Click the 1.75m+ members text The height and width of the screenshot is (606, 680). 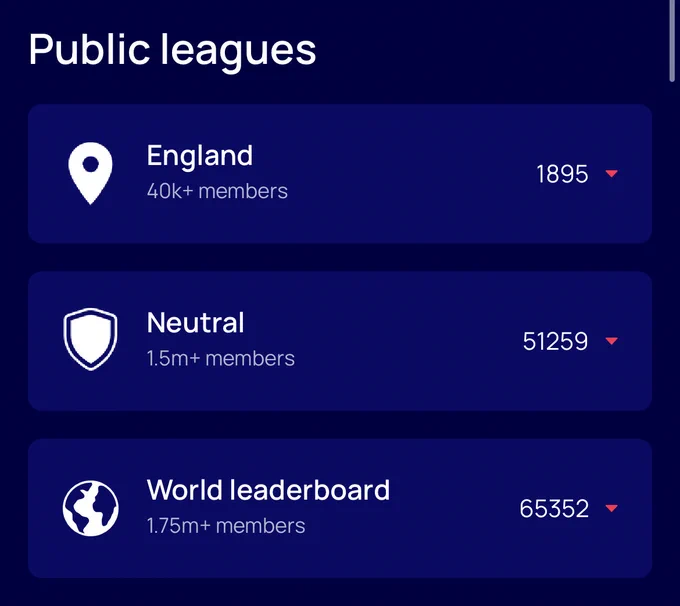coord(226,526)
